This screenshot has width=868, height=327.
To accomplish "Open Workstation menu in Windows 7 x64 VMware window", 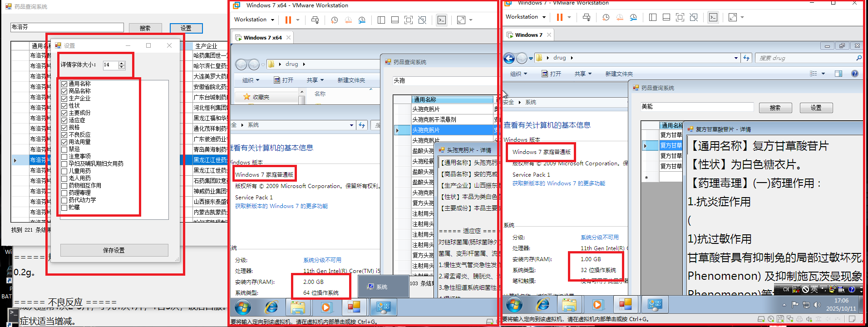I will (x=254, y=20).
